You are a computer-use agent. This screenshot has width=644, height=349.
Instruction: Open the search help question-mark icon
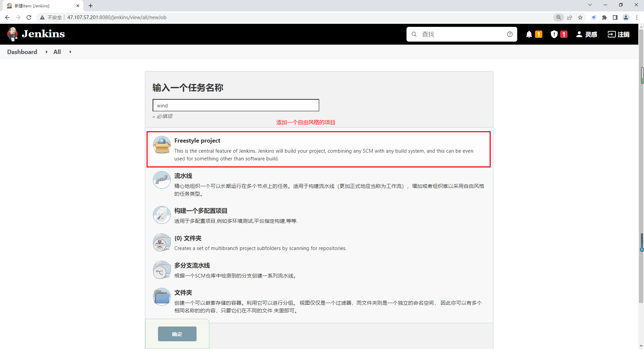[x=510, y=34]
